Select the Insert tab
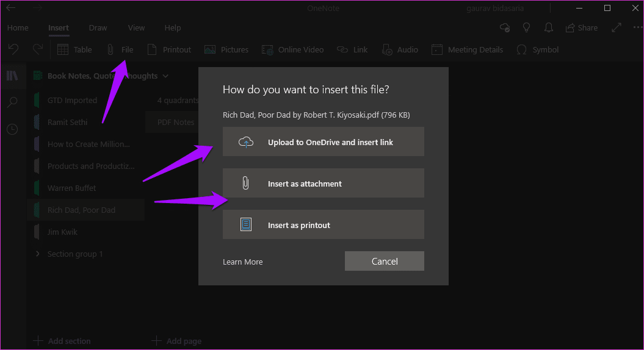644x350 pixels. tap(59, 27)
